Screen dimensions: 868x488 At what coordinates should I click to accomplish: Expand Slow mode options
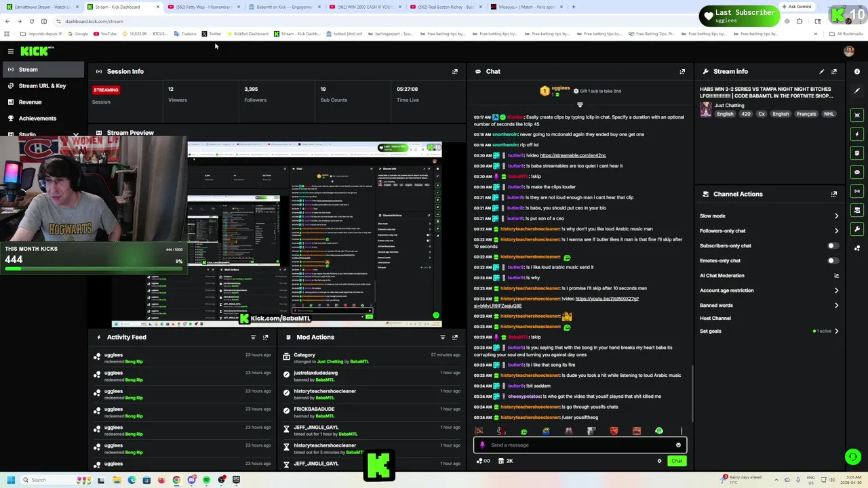[x=836, y=216]
